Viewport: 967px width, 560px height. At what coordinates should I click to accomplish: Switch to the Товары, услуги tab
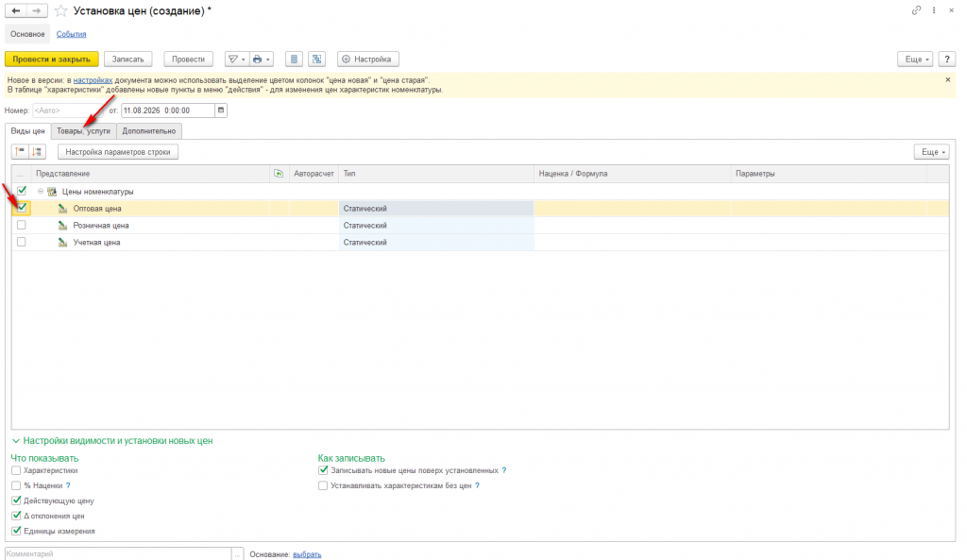[x=83, y=130]
